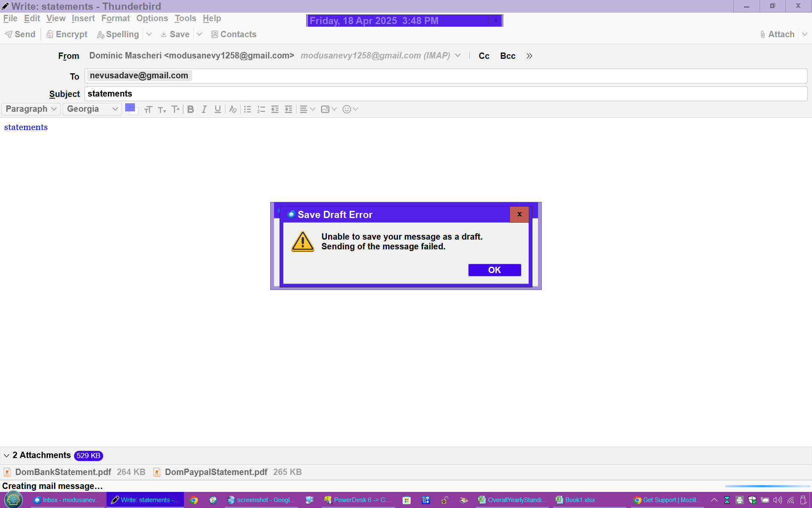812x508 pixels.
Task: Click the larger font size icon
Action: pyautogui.click(x=176, y=109)
